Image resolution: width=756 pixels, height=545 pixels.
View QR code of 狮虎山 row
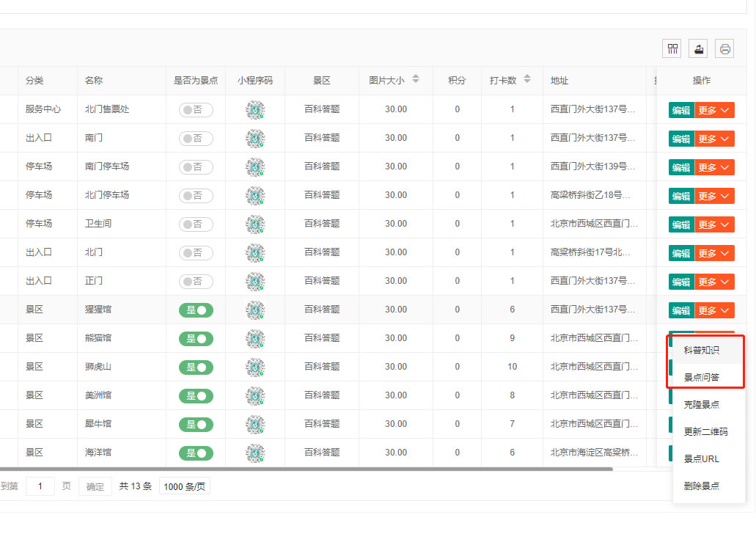pyautogui.click(x=255, y=367)
